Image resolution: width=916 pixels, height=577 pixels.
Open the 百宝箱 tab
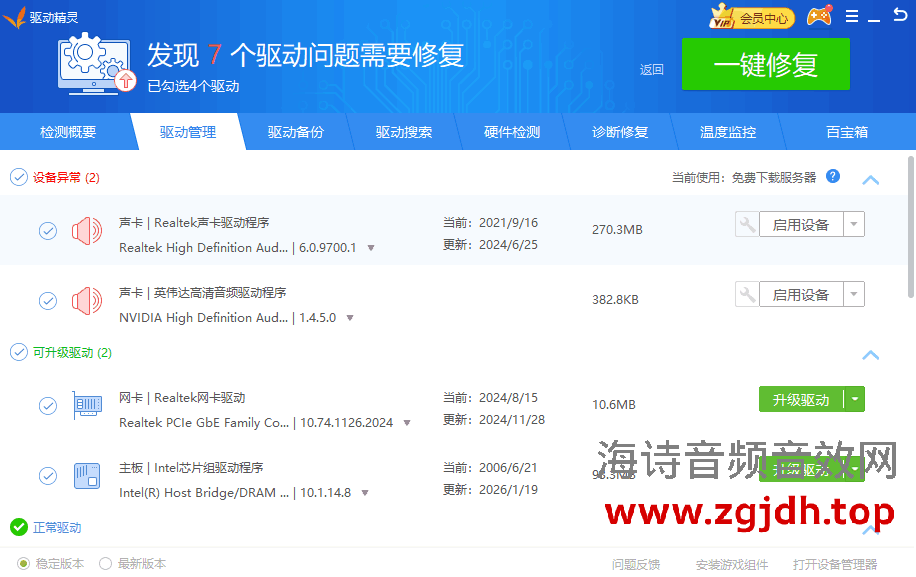coord(847,132)
